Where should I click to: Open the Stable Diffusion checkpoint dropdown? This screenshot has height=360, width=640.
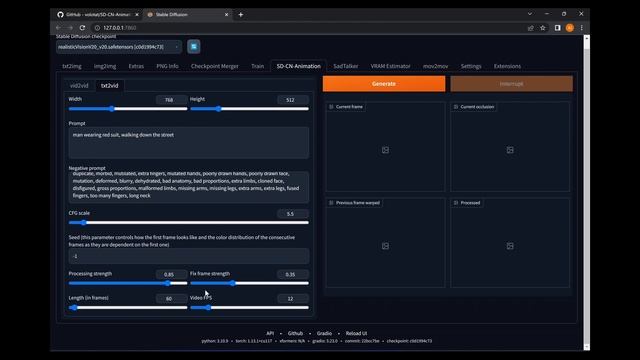click(119, 47)
